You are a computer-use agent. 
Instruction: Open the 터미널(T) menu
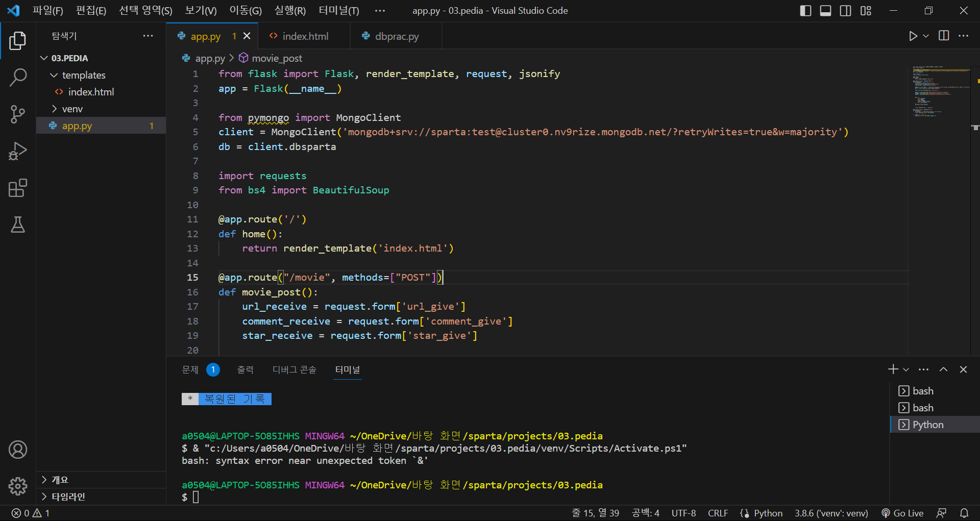pos(339,11)
